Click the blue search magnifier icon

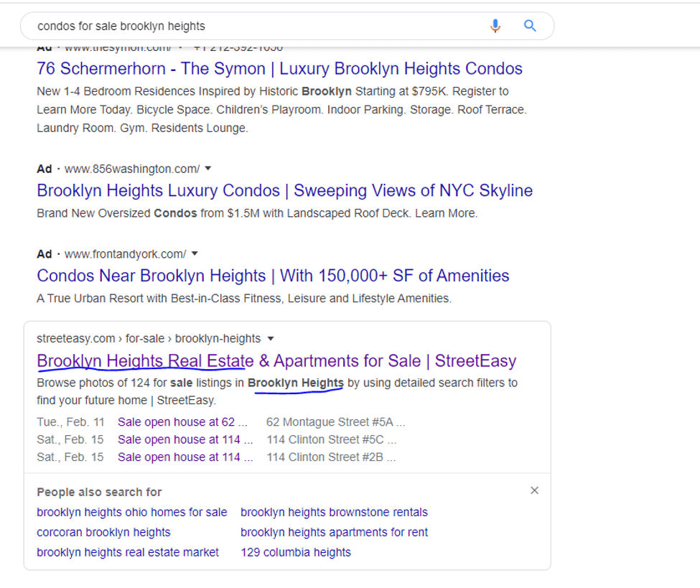pos(530,26)
